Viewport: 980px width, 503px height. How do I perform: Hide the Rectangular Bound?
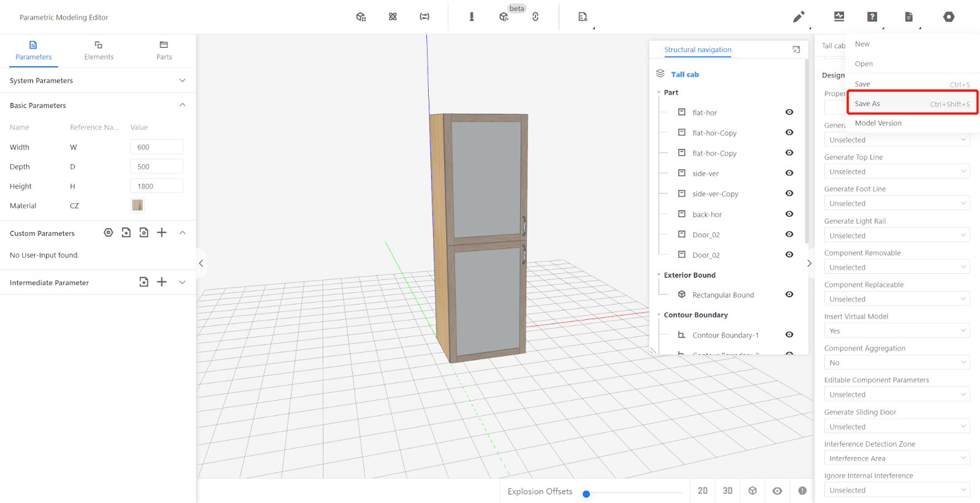click(790, 295)
